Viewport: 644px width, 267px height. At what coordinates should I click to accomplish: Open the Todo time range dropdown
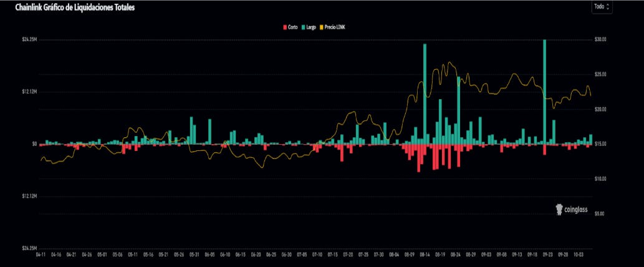(x=602, y=7)
